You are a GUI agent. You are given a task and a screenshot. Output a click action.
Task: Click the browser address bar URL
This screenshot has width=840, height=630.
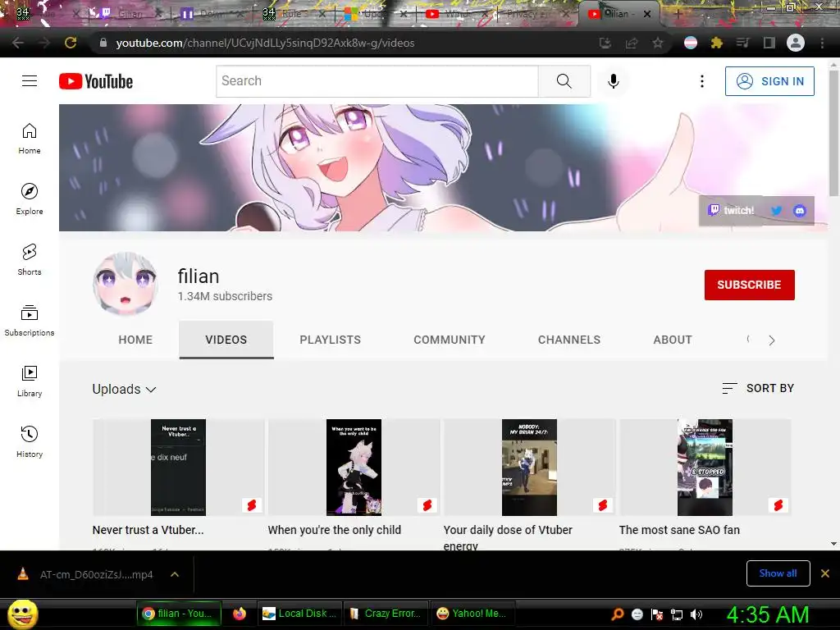(x=265, y=43)
